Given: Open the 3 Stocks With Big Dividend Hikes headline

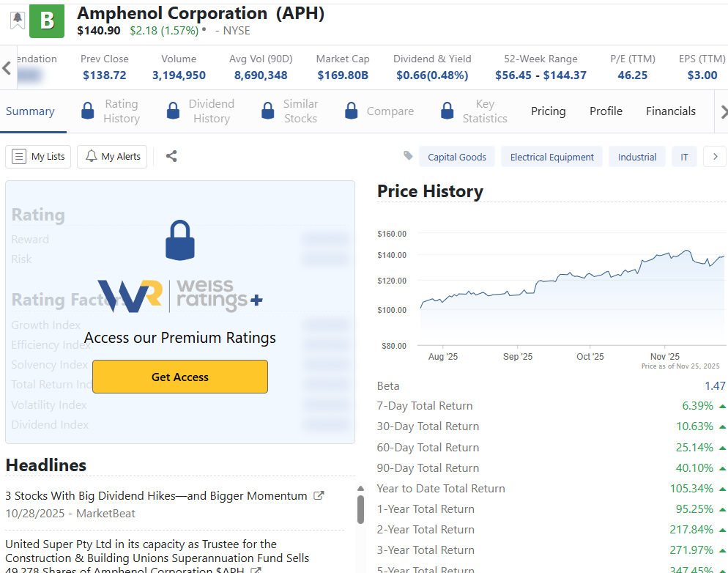Looking at the screenshot, I should (x=156, y=496).
